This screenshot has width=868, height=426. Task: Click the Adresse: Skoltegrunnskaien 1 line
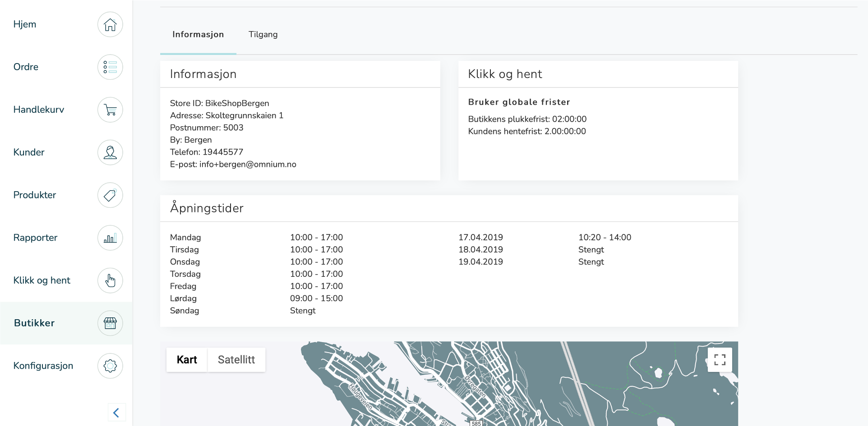pyautogui.click(x=227, y=115)
